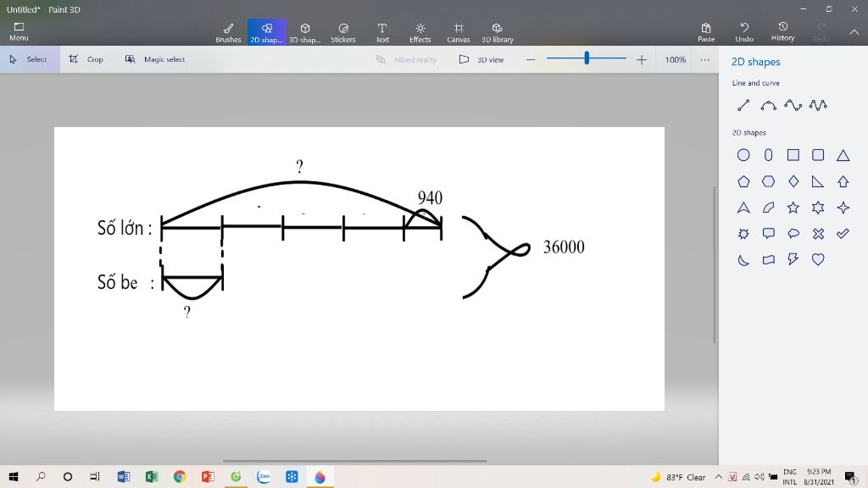
Task: Select the 2D shapes tab
Action: 266,32
